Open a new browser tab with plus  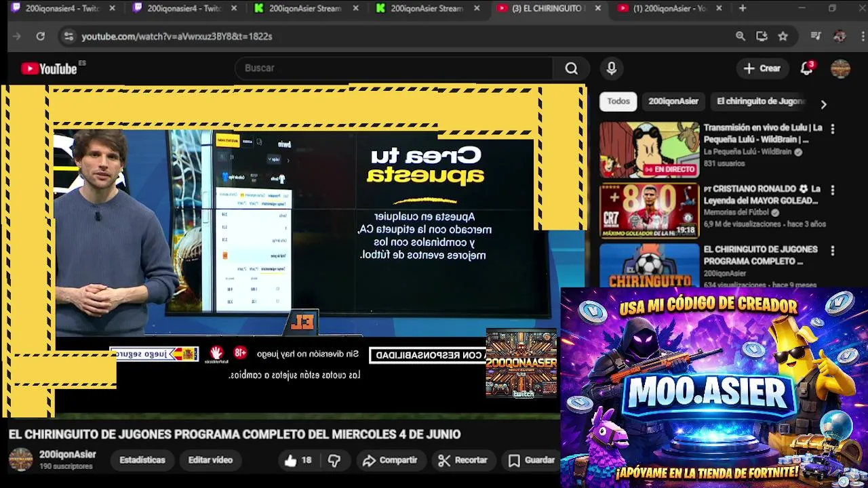point(743,8)
